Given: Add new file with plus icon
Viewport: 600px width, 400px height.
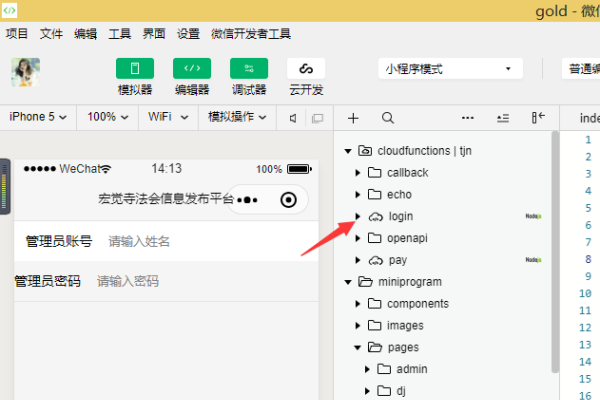Looking at the screenshot, I should coord(353,118).
